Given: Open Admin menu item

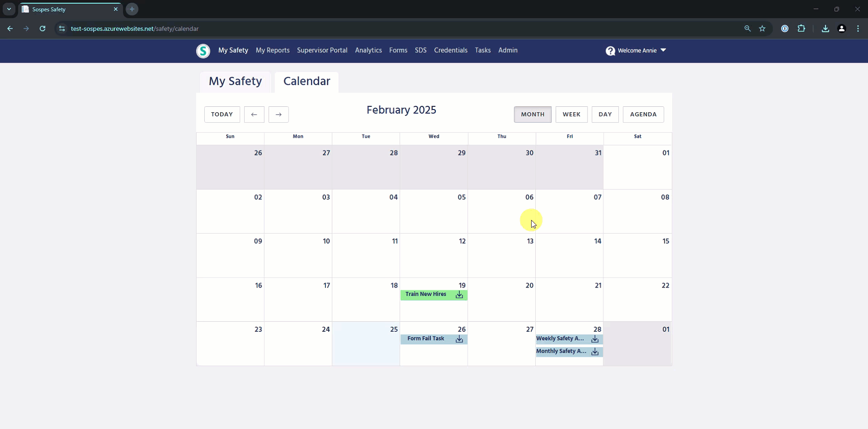Looking at the screenshot, I should 508,50.
